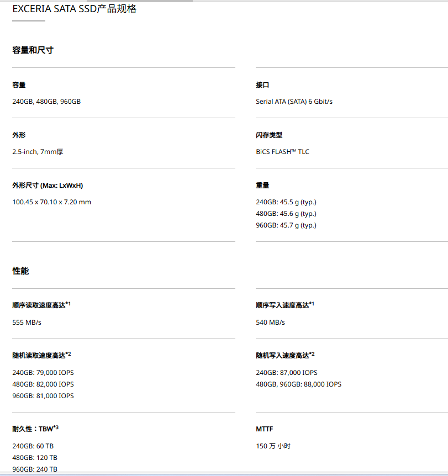Select the read speed "555 MB/s"
The height and width of the screenshot is (476, 448).
click(x=27, y=322)
